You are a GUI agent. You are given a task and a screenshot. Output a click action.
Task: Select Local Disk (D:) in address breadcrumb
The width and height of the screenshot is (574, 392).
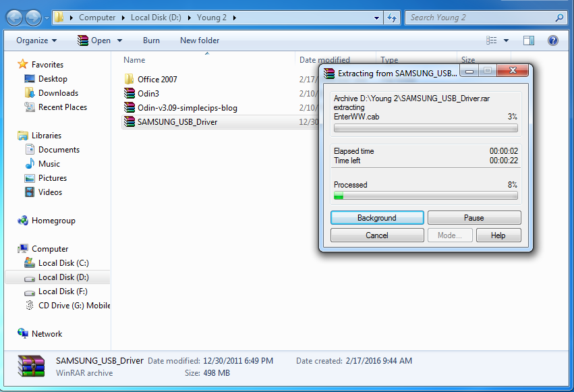click(156, 18)
